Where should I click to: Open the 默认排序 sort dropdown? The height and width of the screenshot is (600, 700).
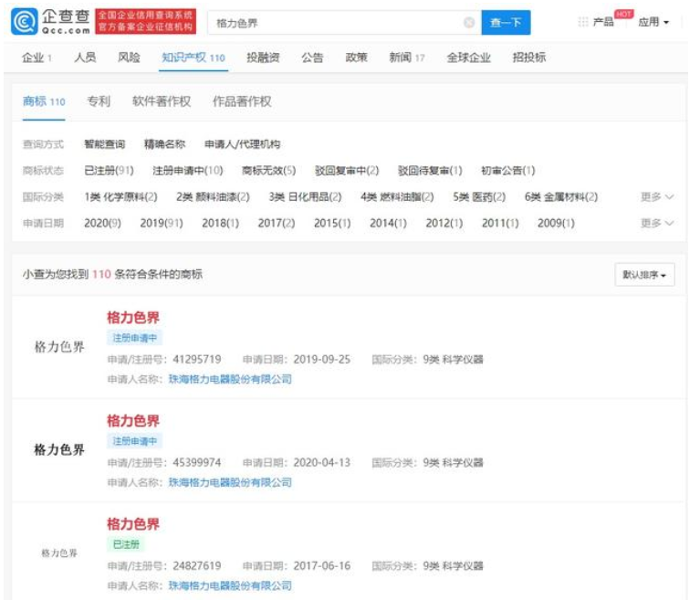tap(644, 274)
